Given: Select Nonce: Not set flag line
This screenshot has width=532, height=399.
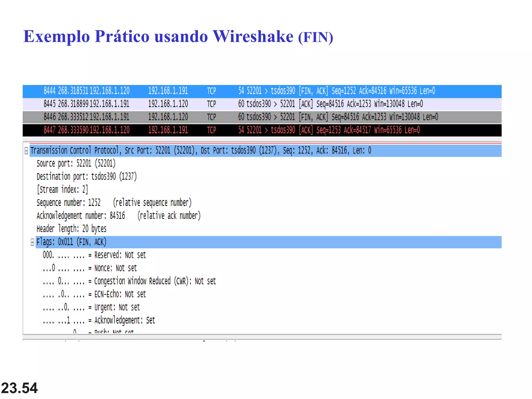Looking at the screenshot, I should coord(90,268).
